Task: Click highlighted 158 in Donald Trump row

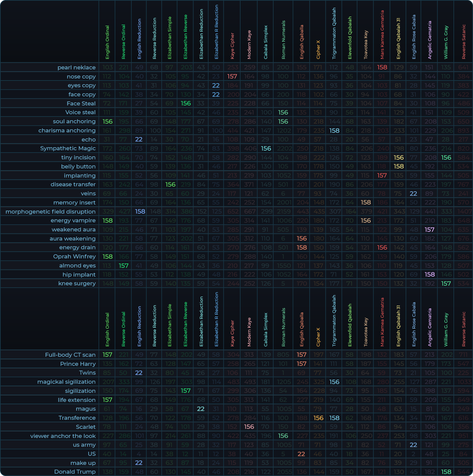Action: point(446,472)
